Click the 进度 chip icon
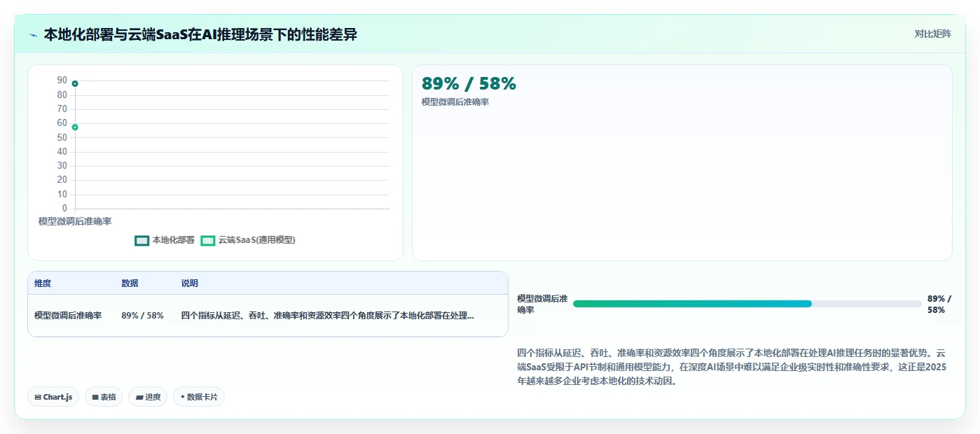This screenshot has width=980, height=434. [139, 397]
